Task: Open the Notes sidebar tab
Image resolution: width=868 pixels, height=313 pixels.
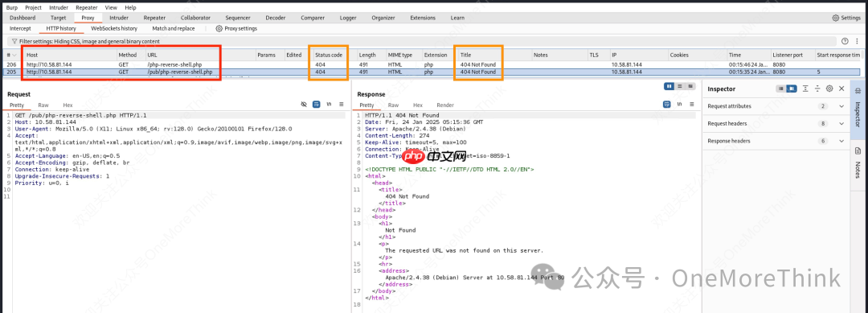Action: (x=858, y=163)
